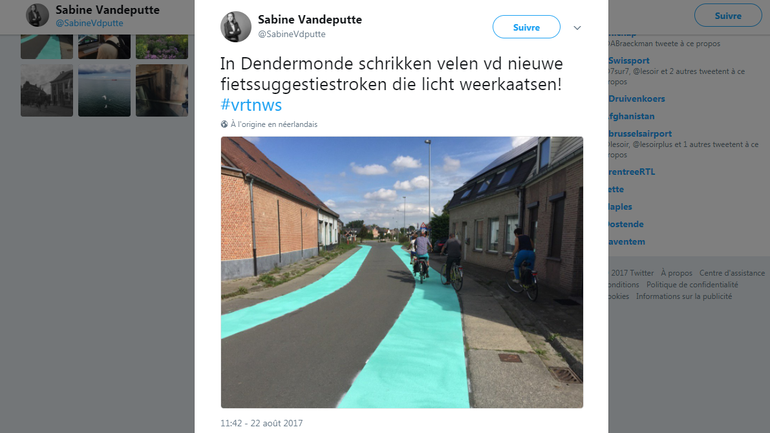Click the Suivre button in the background profile header

tap(728, 16)
